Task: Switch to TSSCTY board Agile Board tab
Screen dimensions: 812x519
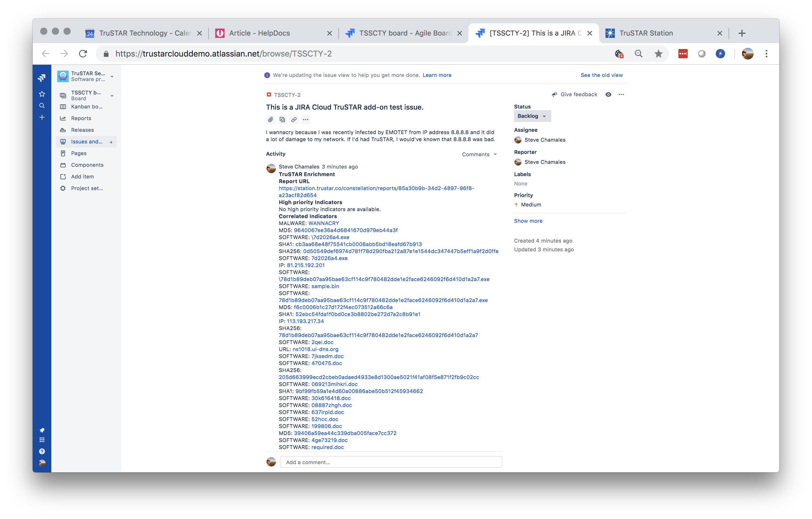Action: [x=403, y=33]
